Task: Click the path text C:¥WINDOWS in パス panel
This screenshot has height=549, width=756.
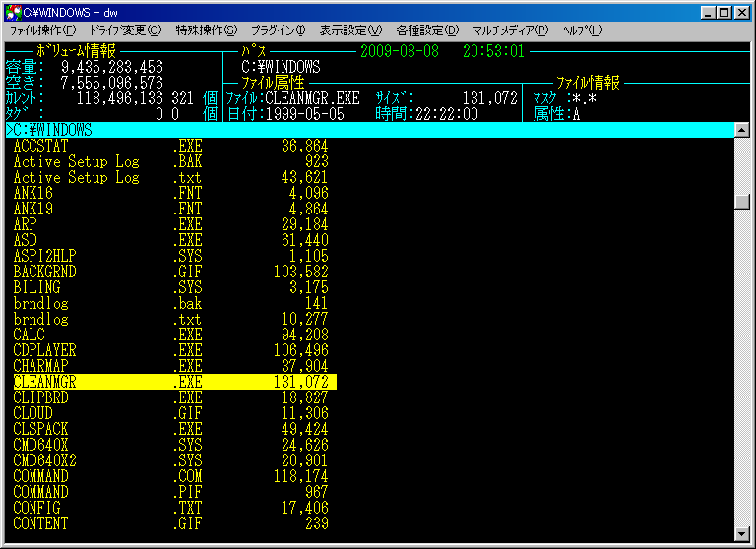Action: click(281, 67)
